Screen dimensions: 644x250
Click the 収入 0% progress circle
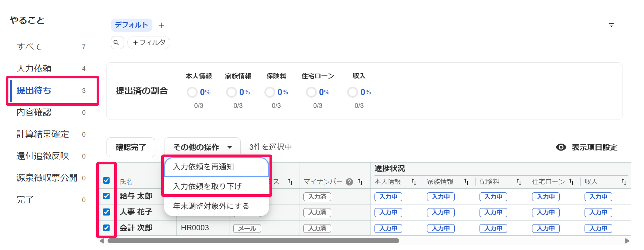[353, 92]
